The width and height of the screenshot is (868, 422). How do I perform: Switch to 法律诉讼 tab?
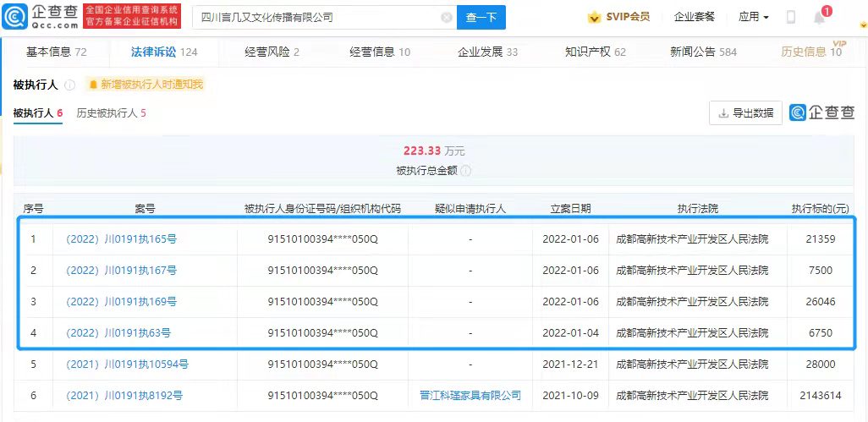pyautogui.click(x=164, y=52)
